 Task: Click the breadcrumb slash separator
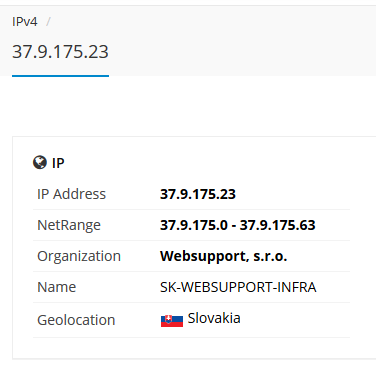click(48, 22)
